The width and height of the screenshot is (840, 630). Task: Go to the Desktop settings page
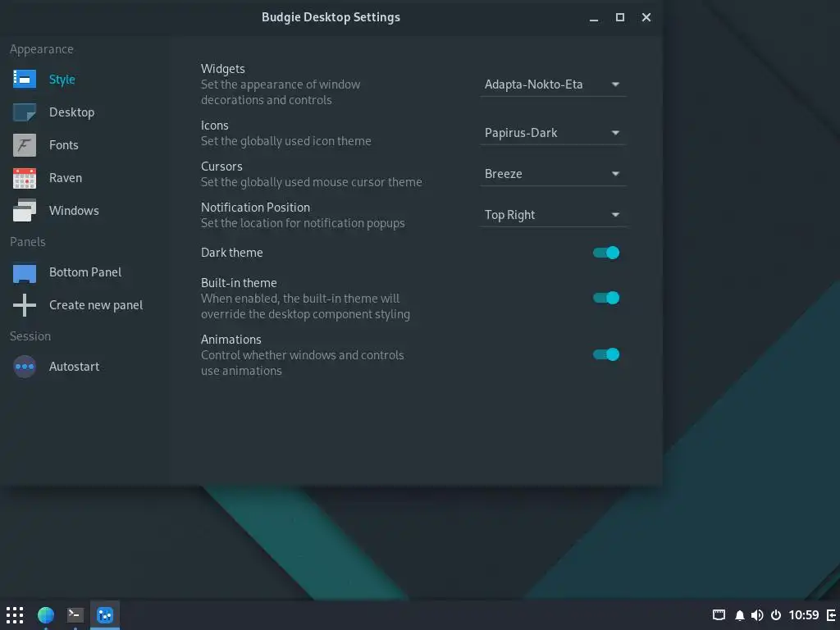[72, 112]
